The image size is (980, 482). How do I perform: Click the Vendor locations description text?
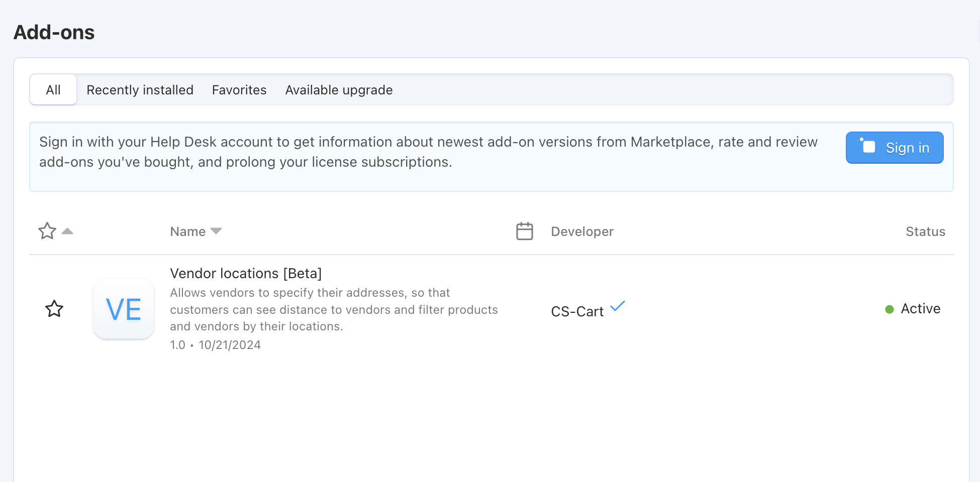pos(334,309)
